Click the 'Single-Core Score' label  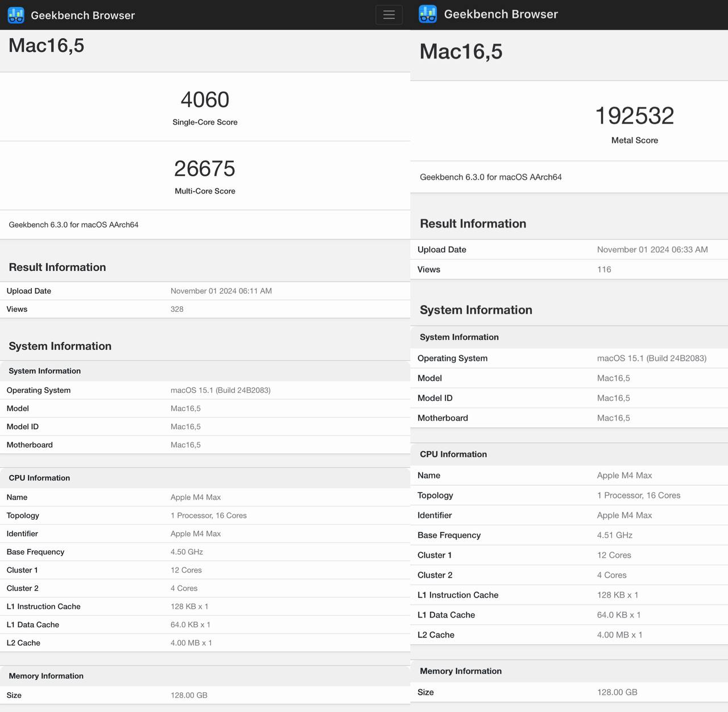[x=205, y=122]
